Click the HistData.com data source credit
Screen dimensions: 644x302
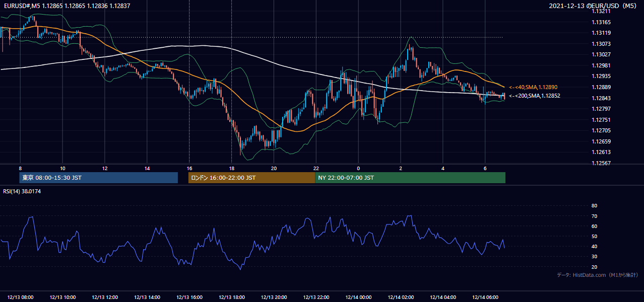click(x=598, y=275)
